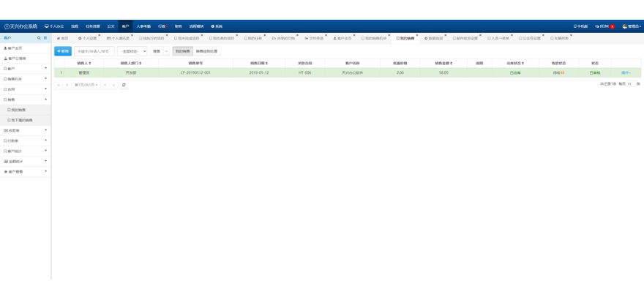Close the 个人通讯录 tab

click(132, 35)
